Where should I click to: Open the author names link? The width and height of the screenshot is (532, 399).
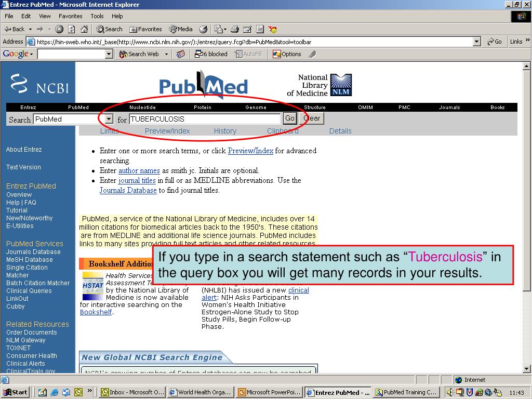(139, 170)
